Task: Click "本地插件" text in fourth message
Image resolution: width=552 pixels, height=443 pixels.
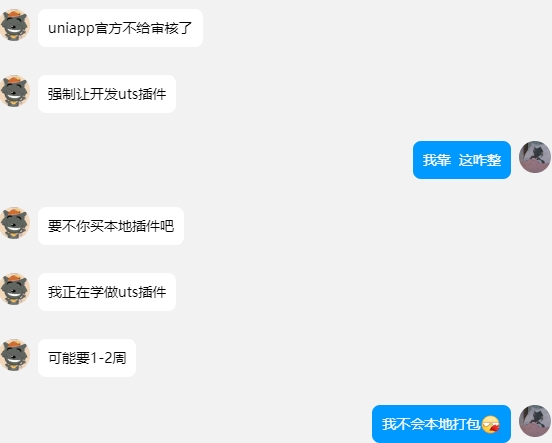Action: (132, 226)
